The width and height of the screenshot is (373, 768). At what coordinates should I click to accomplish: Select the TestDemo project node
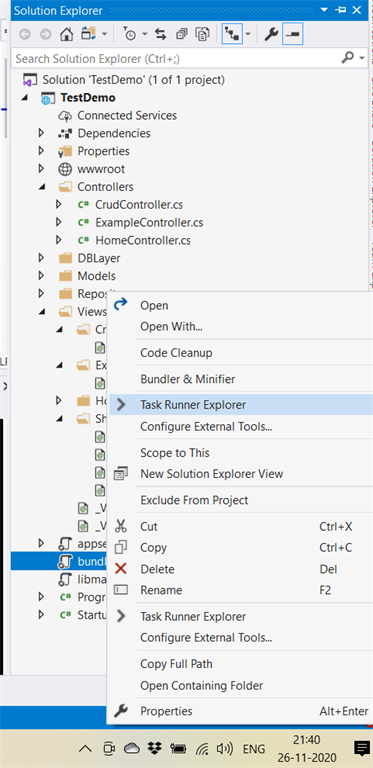click(x=88, y=97)
